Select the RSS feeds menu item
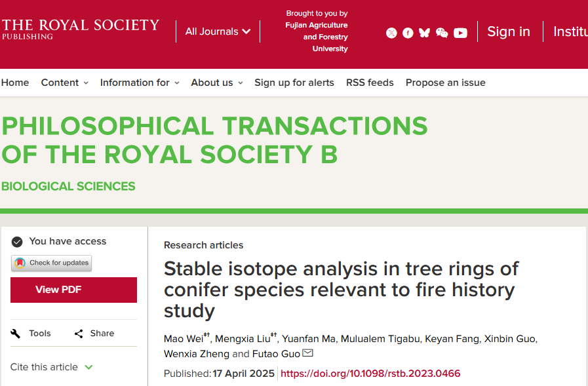This screenshot has height=386, width=588. click(370, 83)
